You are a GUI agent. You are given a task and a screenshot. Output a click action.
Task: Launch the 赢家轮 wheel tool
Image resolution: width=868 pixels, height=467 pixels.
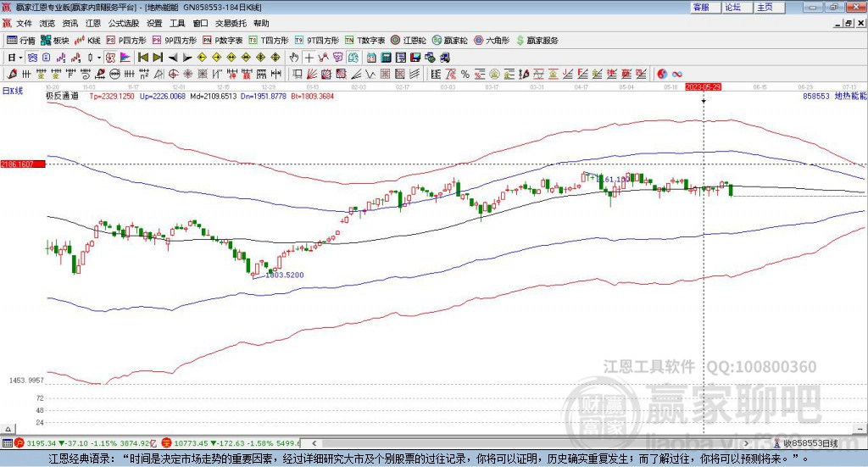pos(450,41)
